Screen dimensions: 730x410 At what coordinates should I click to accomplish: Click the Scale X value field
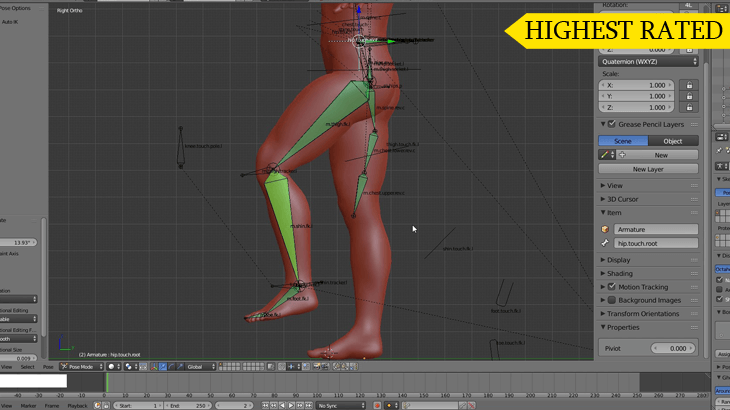636,85
